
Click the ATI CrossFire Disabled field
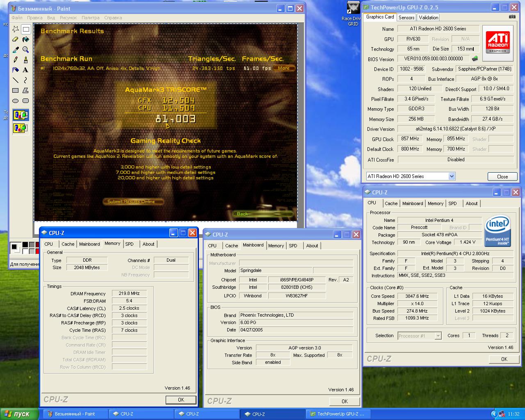pos(455,160)
